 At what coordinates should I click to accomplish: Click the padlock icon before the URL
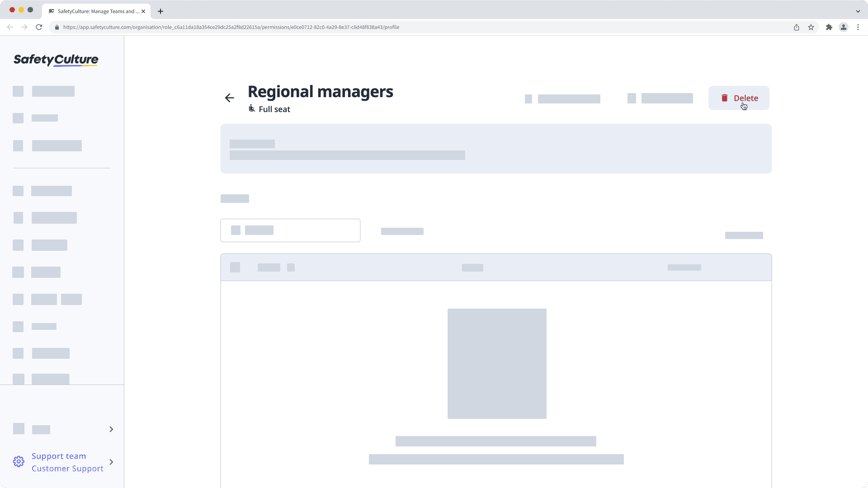[x=57, y=27]
